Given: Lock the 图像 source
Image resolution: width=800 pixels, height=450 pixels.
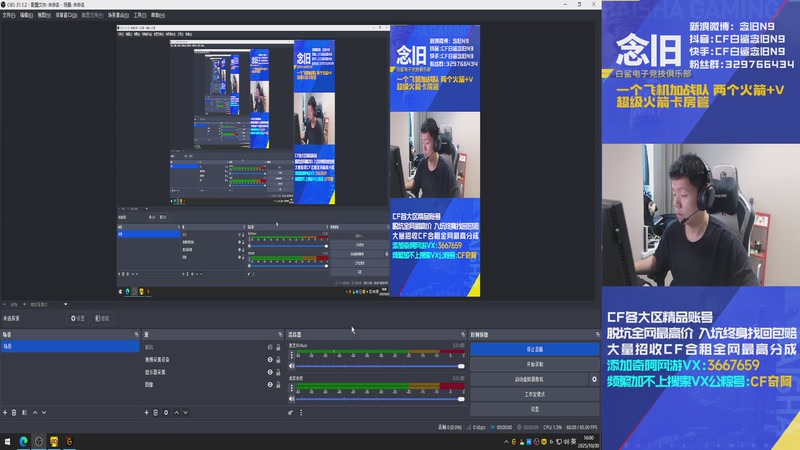Looking at the screenshot, I should (x=278, y=384).
